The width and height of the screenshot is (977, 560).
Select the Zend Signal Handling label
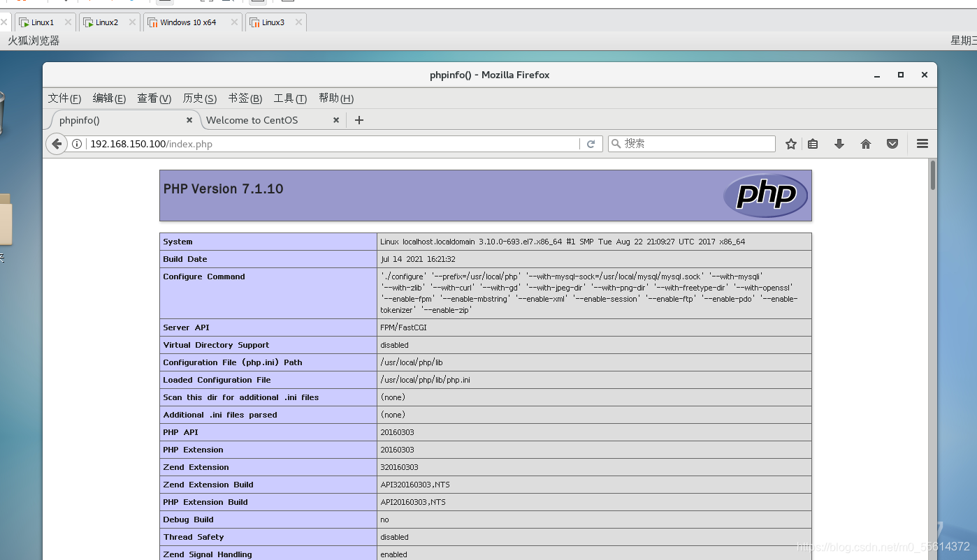(208, 554)
